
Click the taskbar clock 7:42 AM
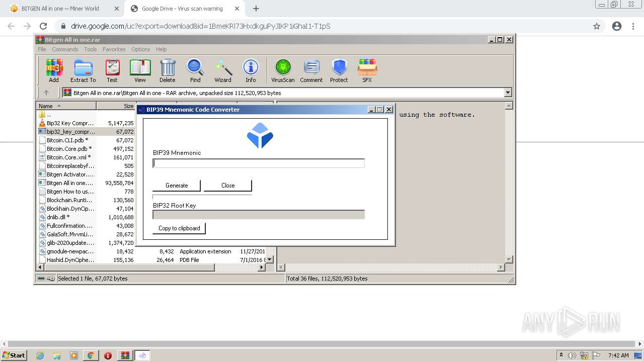[x=618, y=355]
